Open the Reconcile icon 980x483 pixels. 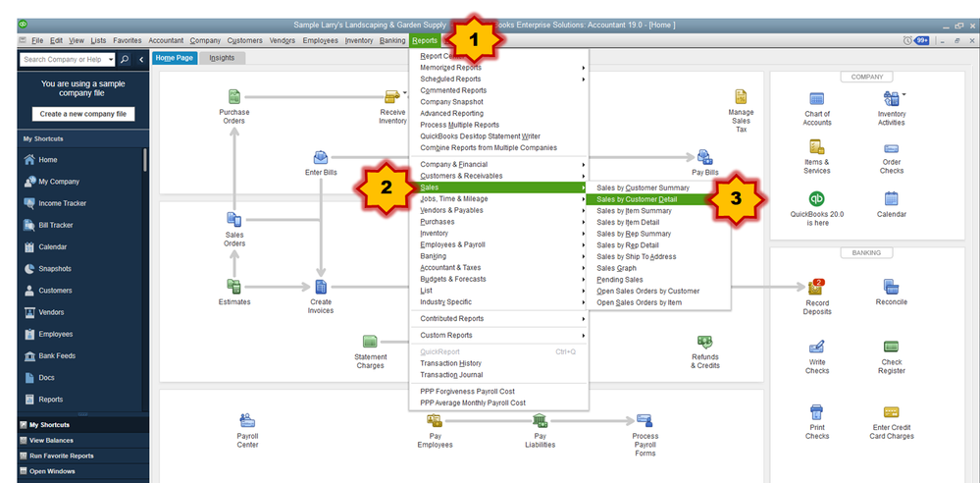(x=892, y=287)
